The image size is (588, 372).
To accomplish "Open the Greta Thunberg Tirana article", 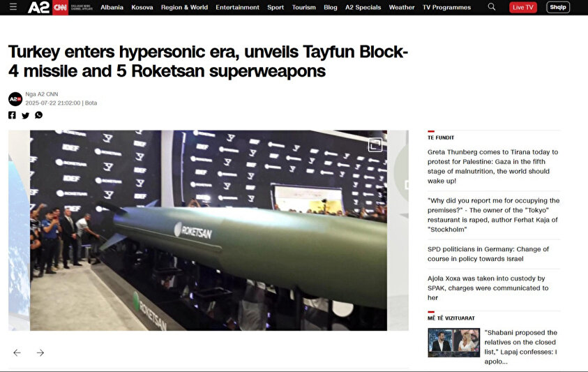I will 492,166.
